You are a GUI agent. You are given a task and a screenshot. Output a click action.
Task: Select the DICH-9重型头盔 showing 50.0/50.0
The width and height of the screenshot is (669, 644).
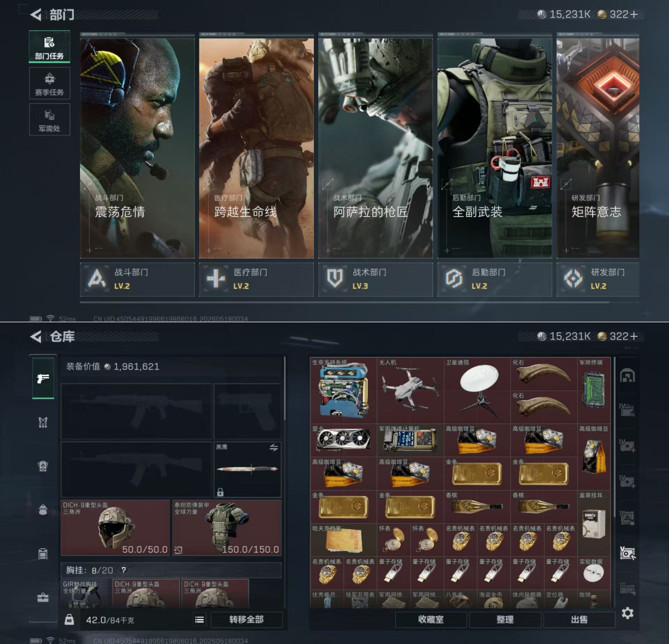(x=115, y=528)
